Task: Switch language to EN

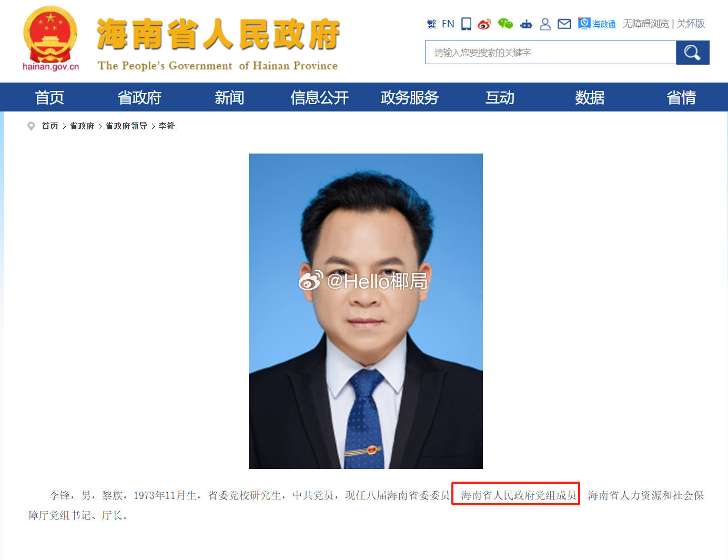Action: [x=448, y=24]
